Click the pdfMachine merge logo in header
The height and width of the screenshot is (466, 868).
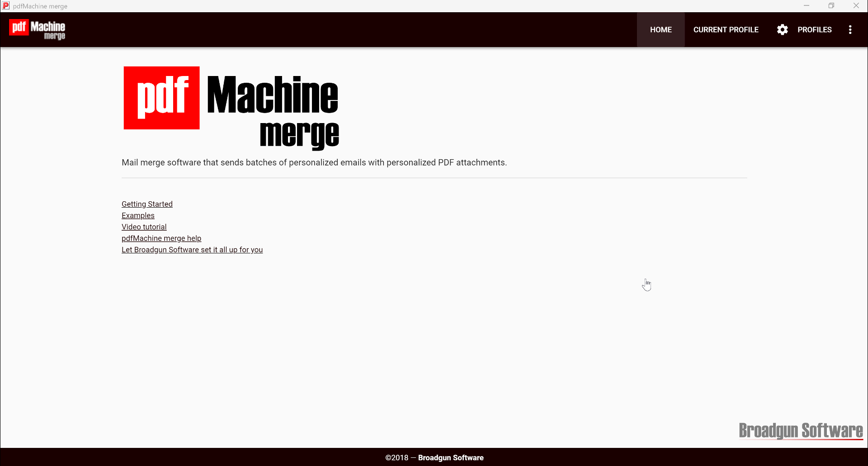(37, 29)
